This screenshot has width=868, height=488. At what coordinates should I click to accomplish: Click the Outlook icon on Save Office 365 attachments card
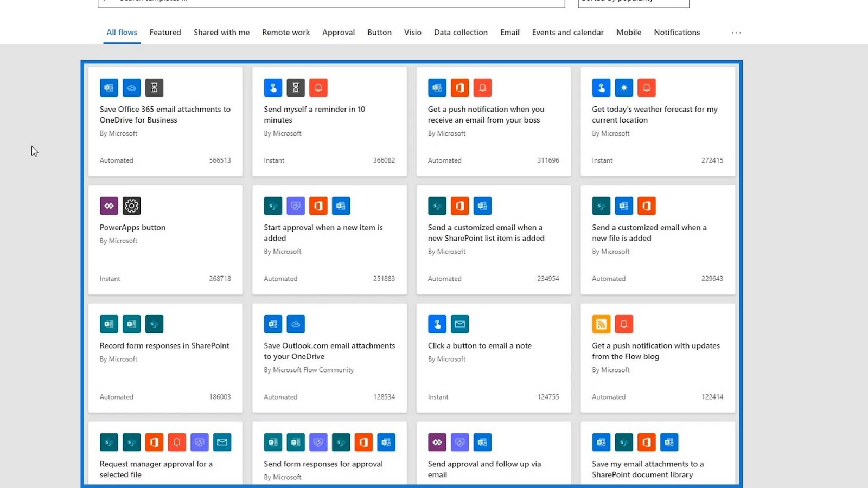(x=109, y=87)
